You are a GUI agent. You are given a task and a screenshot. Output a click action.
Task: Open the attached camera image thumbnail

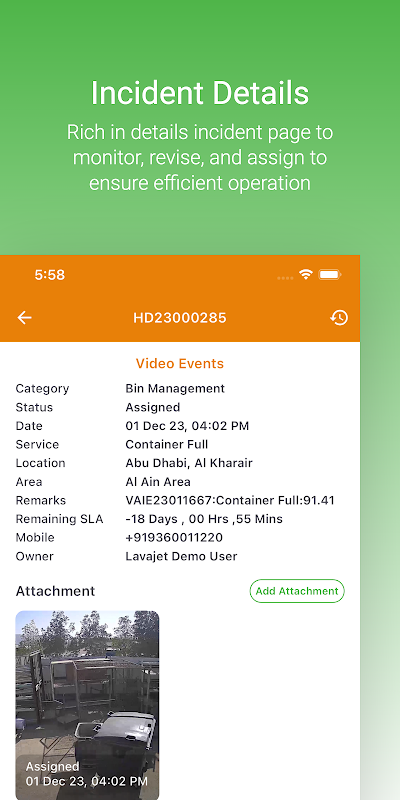point(87,705)
